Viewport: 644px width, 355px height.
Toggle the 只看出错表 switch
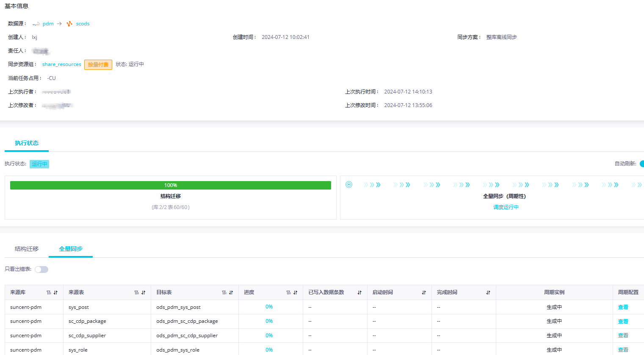tap(41, 270)
